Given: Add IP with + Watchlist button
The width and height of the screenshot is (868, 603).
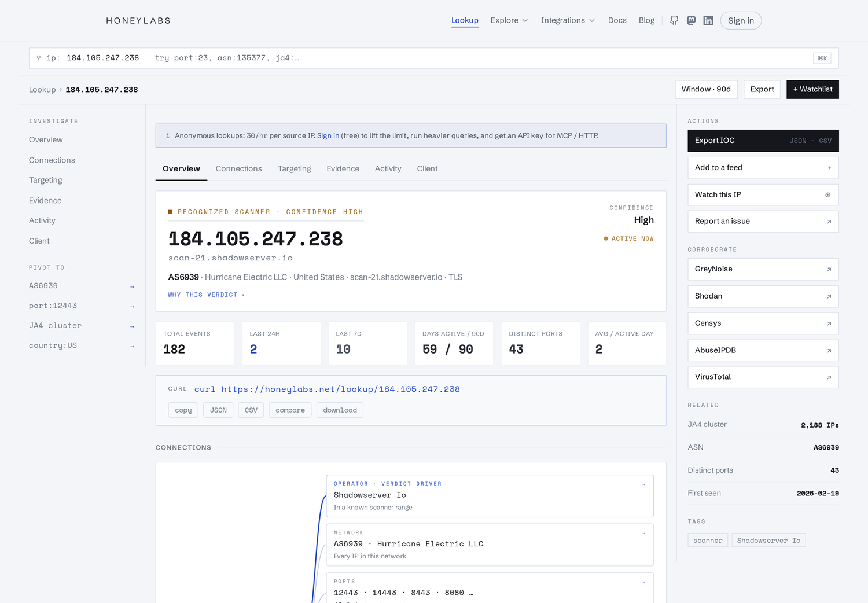Looking at the screenshot, I should (x=812, y=89).
